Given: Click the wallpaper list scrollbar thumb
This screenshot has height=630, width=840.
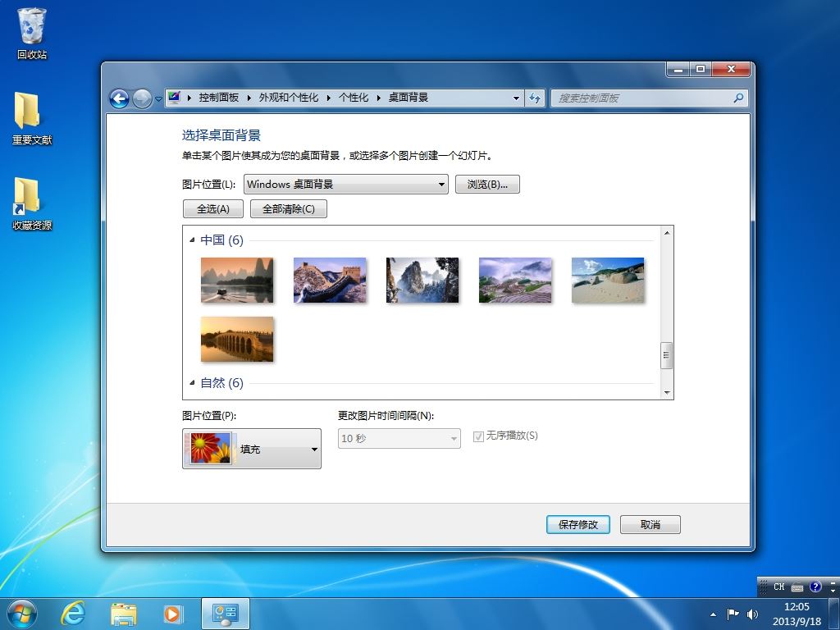Looking at the screenshot, I should pos(667,355).
